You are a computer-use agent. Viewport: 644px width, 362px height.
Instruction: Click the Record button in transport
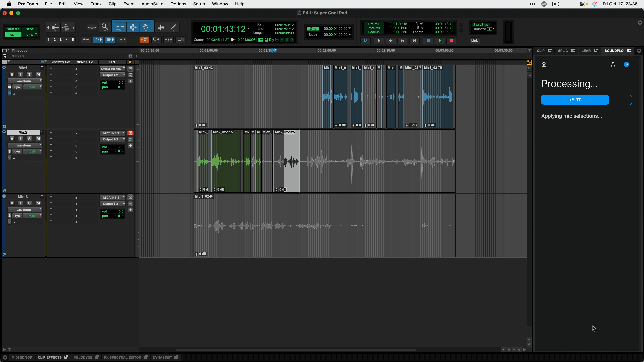coord(451,40)
